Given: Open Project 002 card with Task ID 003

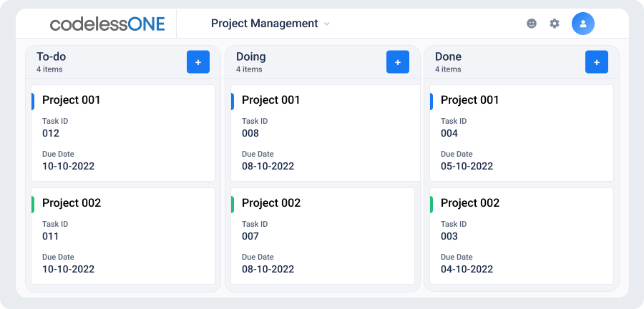Looking at the screenshot, I should click(522, 236).
